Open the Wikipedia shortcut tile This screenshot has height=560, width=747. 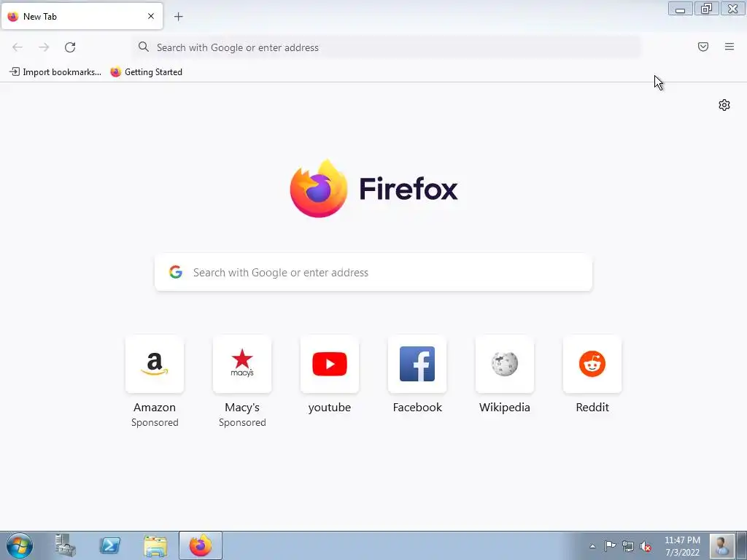505,365
